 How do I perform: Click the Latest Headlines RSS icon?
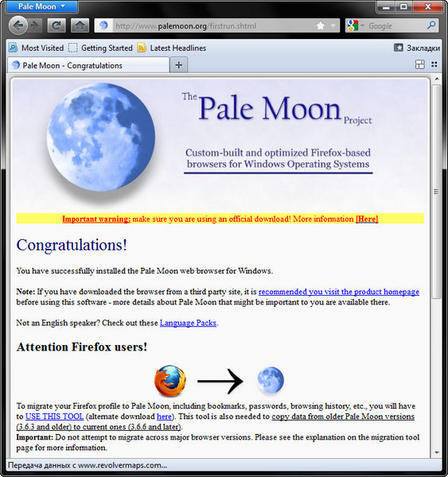coord(142,48)
